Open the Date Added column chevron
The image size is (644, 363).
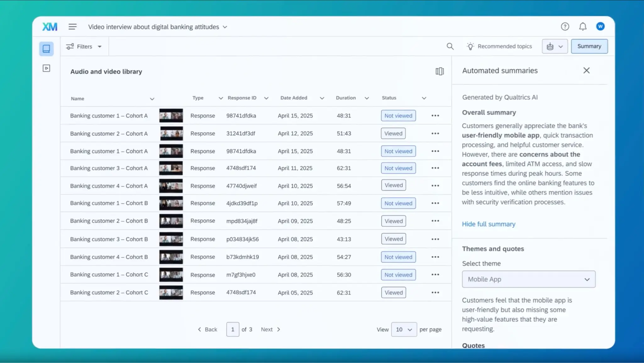pos(322,98)
